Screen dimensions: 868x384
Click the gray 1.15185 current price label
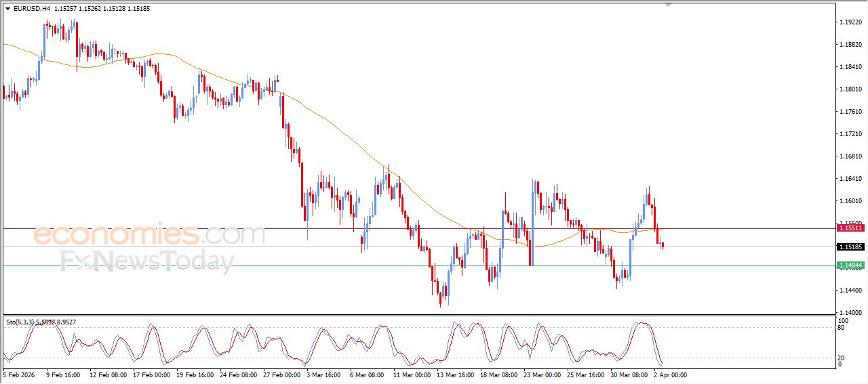[850, 247]
